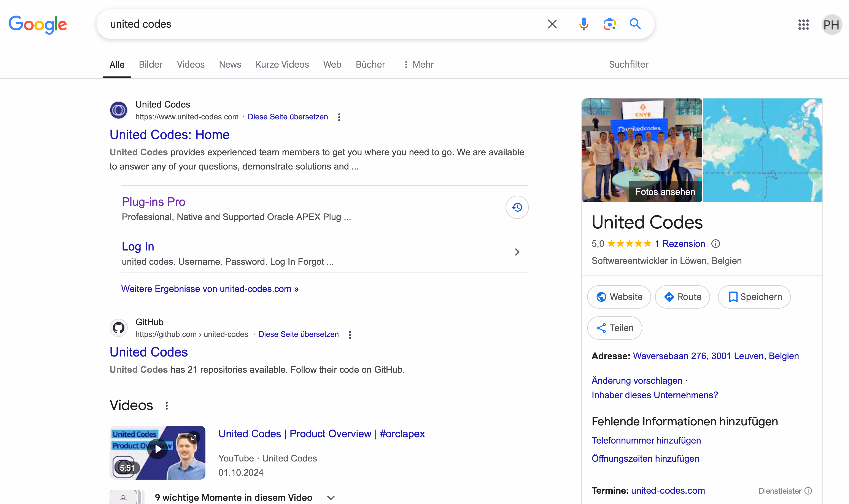Viewport: 849px width, 504px height.
Task: Play the Product Overview video thumbnail
Action: click(x=158, y=449)
